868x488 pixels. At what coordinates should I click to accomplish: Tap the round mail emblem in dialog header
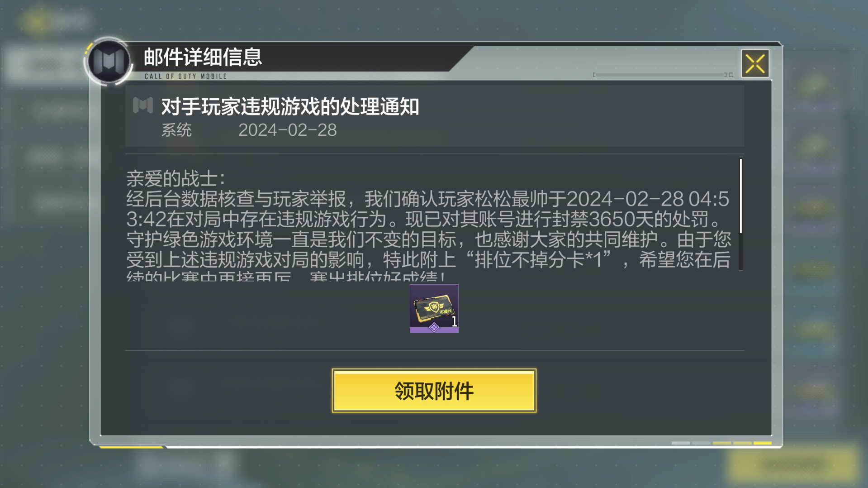click(109, 61)
